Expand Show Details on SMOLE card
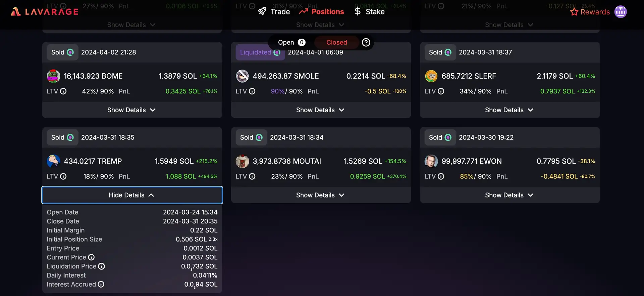 tap(320, 110)
